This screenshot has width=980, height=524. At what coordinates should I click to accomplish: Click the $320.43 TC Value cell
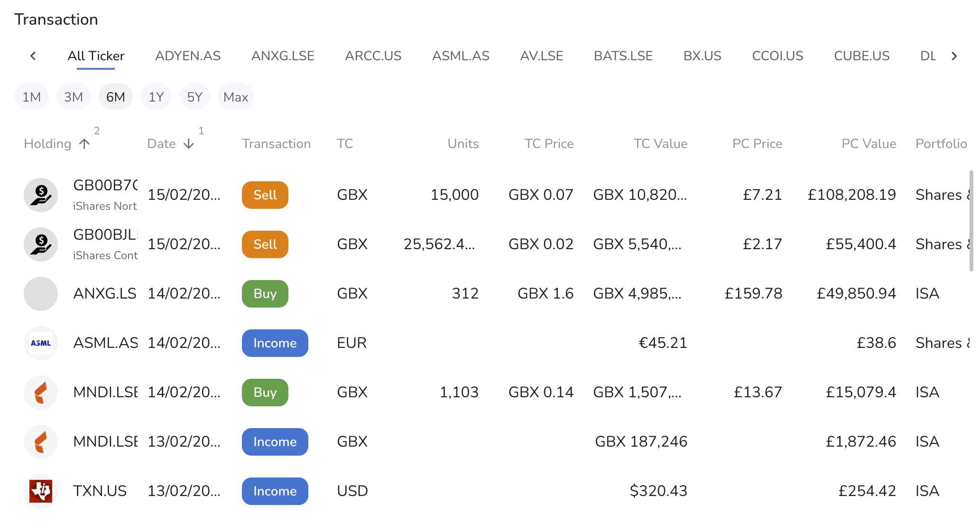658,491
